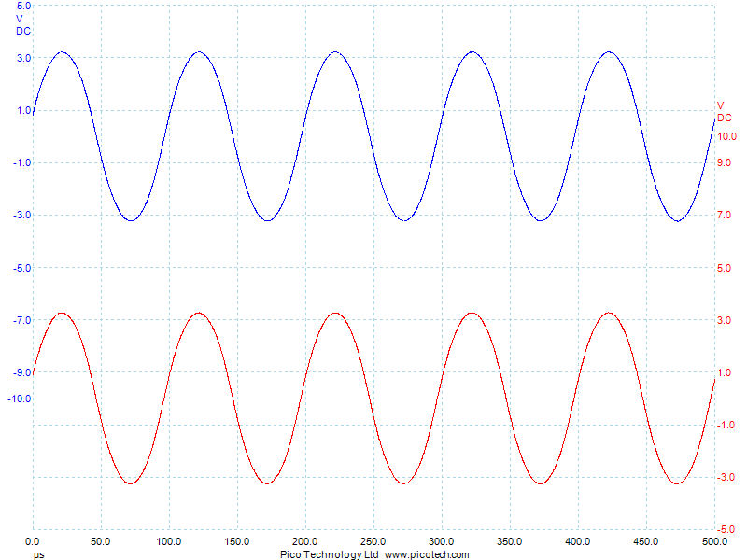
Task: Click the red V unit label
Action: [720, 105]
